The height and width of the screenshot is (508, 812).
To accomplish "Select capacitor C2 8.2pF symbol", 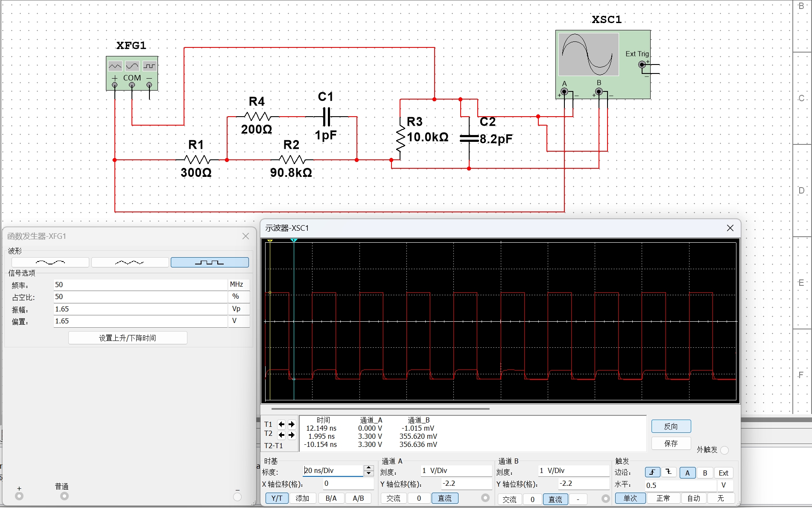I will pos(469,138).
